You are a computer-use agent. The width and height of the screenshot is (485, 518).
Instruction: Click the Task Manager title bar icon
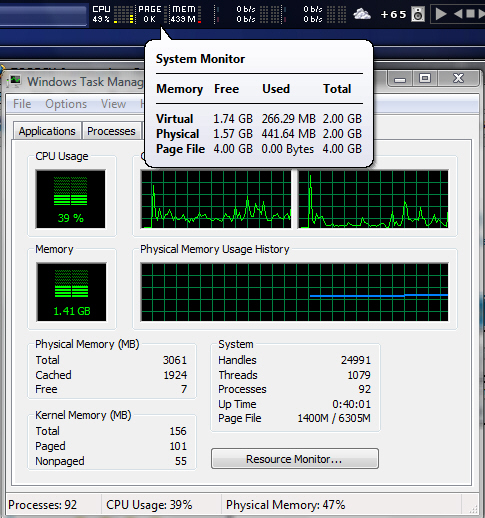[15, 81]
